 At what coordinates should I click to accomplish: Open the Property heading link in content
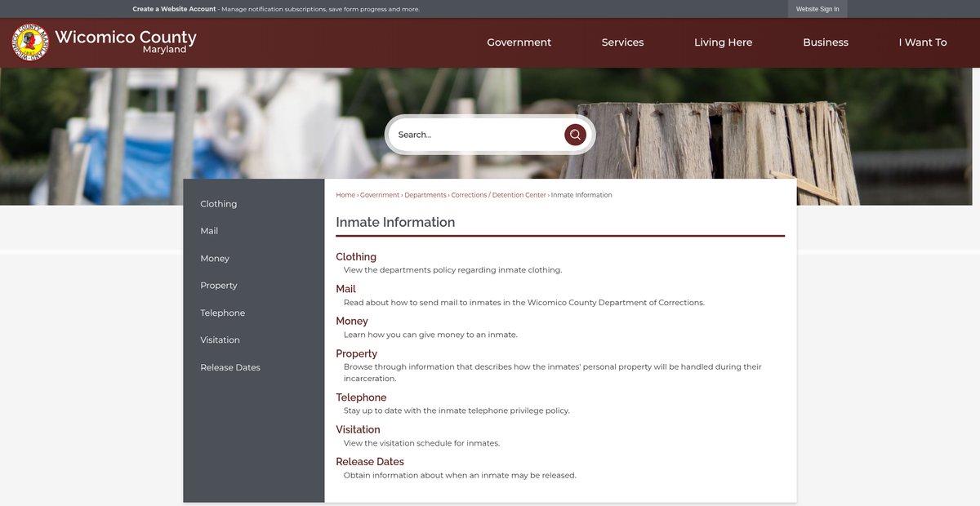pos(357,354)
